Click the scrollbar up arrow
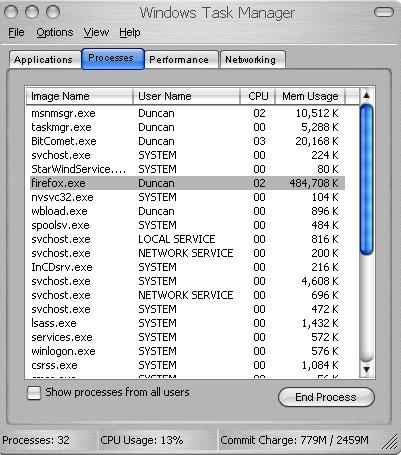This screenshot has width=401, height=455. (367, 96)
